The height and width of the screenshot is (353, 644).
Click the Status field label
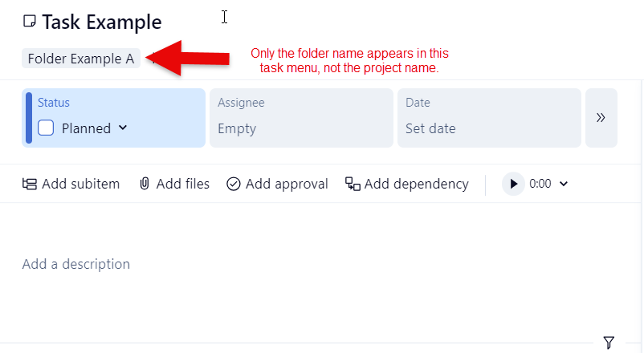pyautogui.click(x=54, y=103)
